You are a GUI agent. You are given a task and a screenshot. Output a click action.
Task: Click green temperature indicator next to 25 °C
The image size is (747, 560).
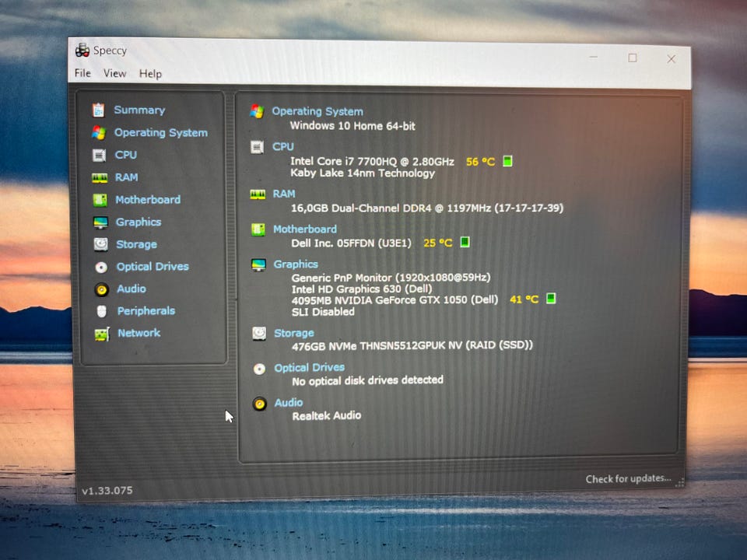click(x=465, y=242)
